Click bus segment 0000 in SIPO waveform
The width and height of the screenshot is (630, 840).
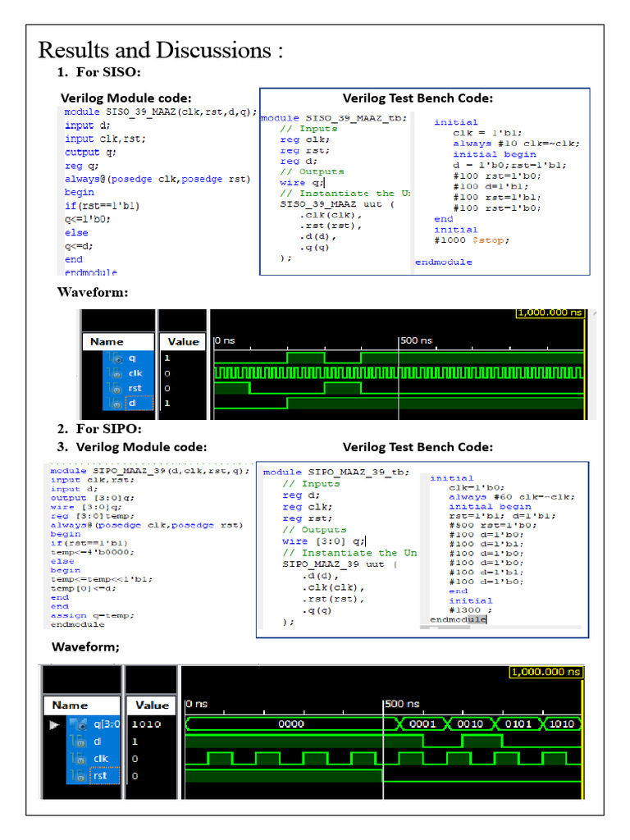(x=291, y=724)
